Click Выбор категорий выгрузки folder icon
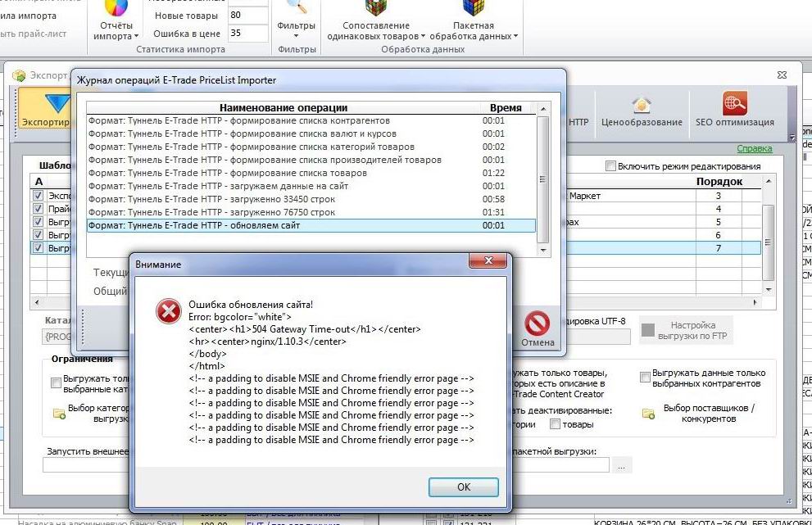Image resolution: width=812 pixels, height=525 pixels. click(x=59, y=413)
